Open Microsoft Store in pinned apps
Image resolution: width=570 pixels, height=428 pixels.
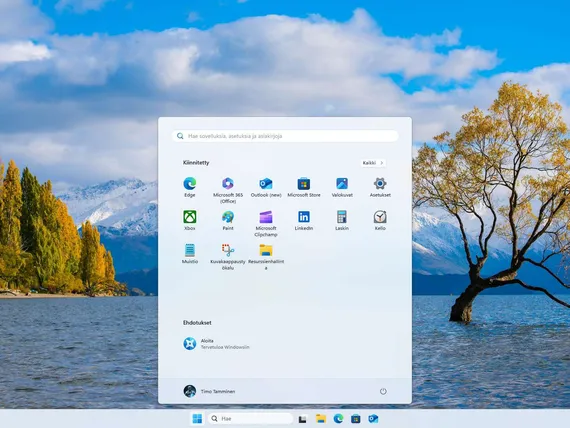304,187
